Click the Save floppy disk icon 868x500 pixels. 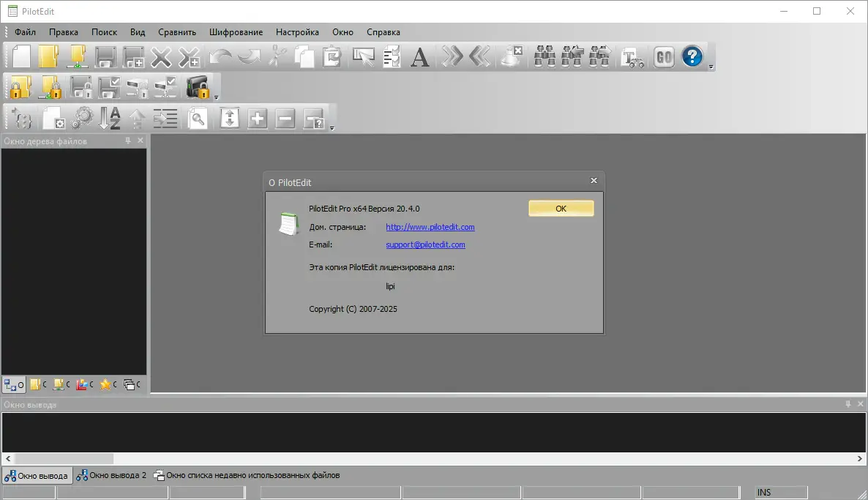click(x=105, y=57)
